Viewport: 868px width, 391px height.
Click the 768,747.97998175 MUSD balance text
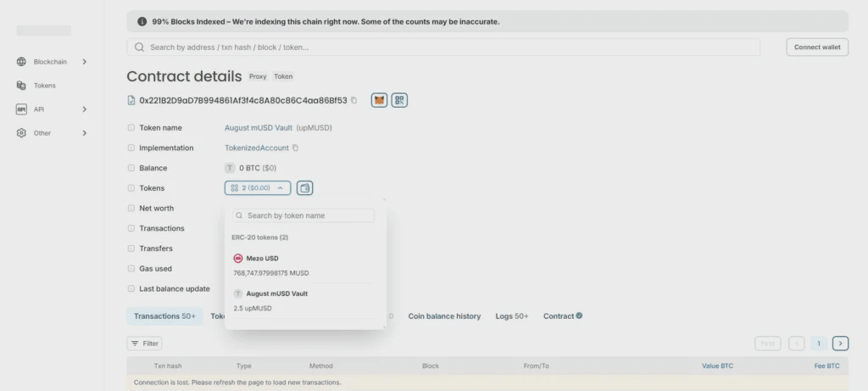(x=271, y=273)
